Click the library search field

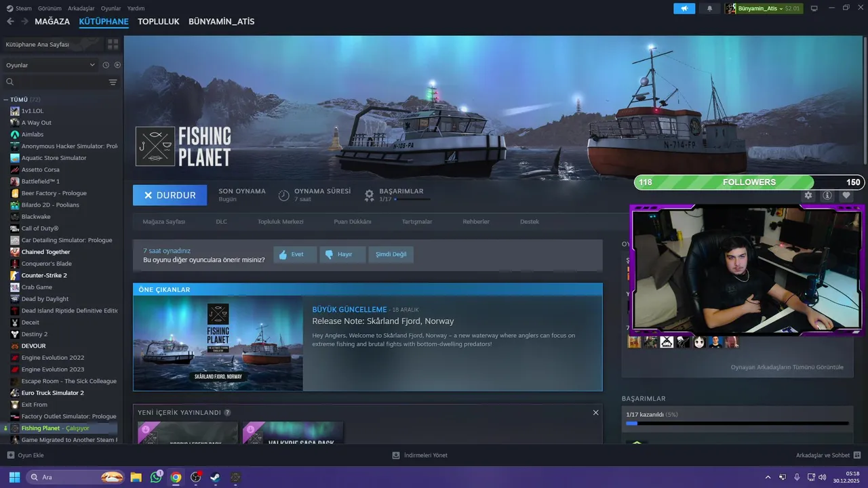pyautogui.click(x=61, y=82)
